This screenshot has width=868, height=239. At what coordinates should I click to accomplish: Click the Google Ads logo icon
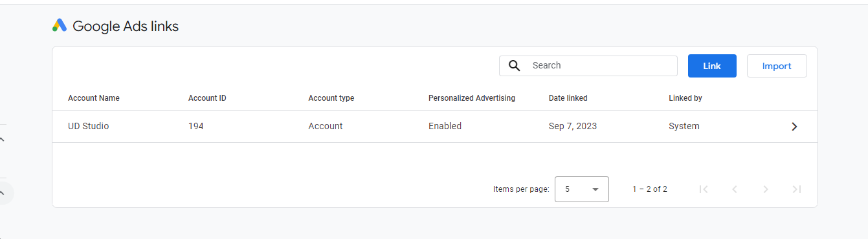pos(60,26)
